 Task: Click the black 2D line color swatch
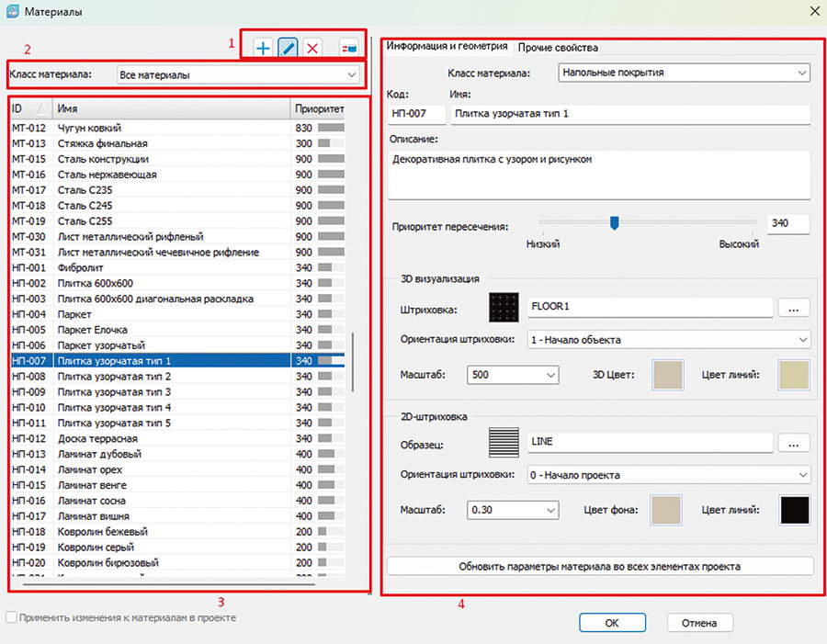coord(794,509)
